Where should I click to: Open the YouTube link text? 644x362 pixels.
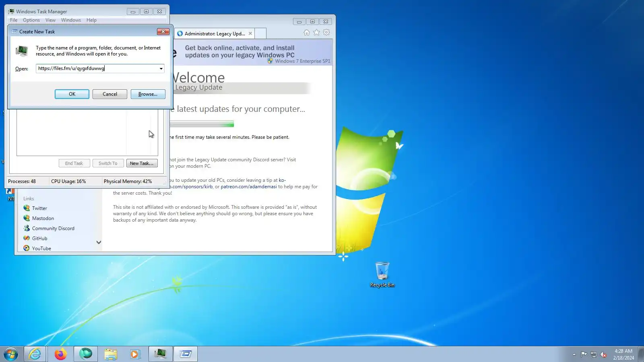coord(41,249)
